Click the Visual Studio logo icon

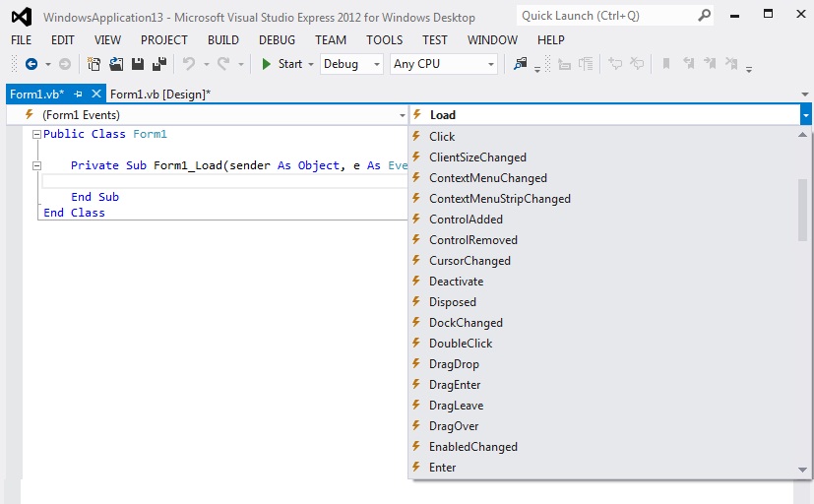point(22,17)
